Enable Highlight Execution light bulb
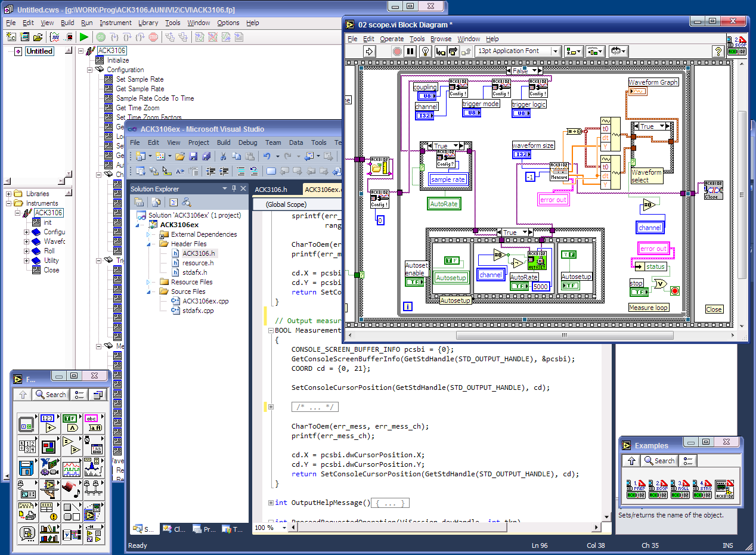This screenshot has height=555, width=756. [425, 51]
